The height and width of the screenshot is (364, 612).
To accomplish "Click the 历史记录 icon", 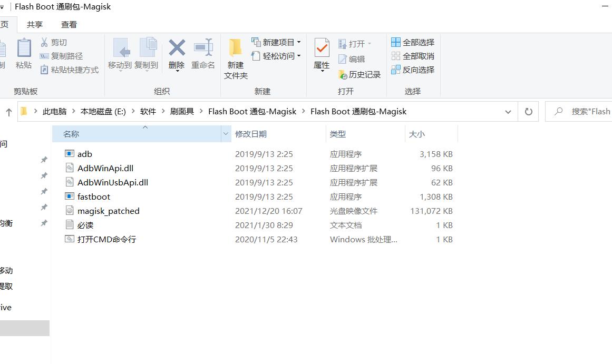I will point(360,74).
